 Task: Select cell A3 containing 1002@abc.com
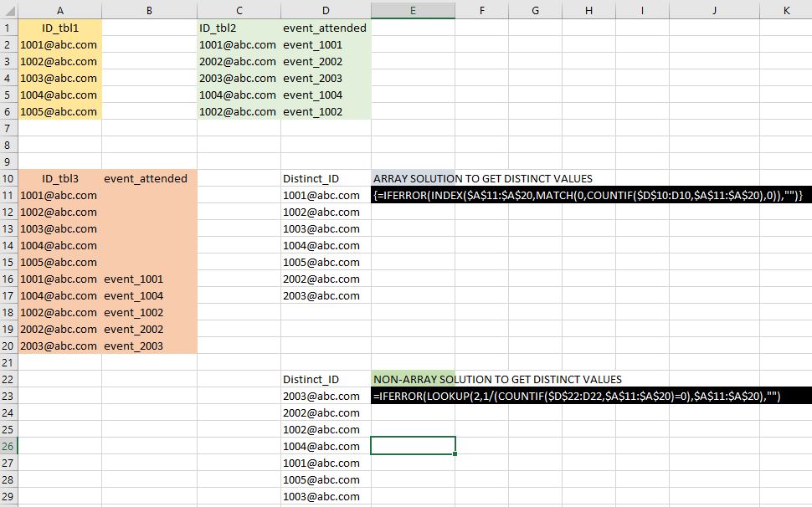(x=60, y=62)
